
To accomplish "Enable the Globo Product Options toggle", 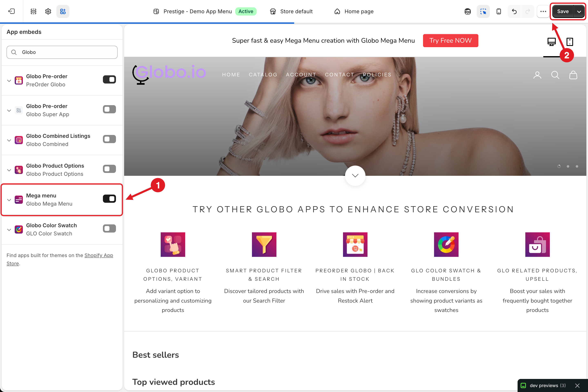I will click(x=109, y=169).
